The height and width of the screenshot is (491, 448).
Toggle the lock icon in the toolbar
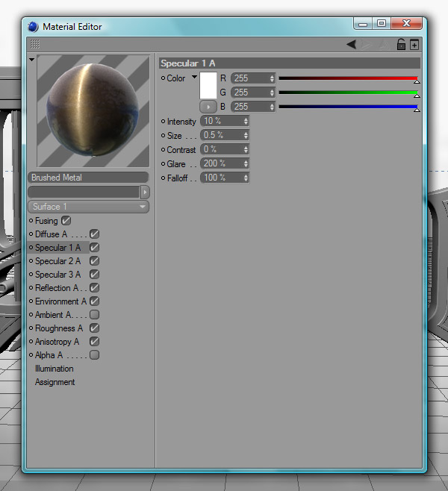click(401, 44)
